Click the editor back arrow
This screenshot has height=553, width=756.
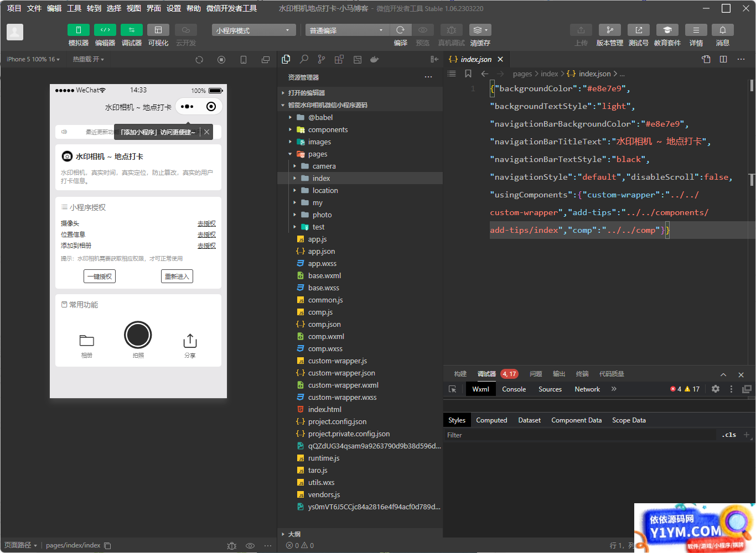(x=485, y=74)
